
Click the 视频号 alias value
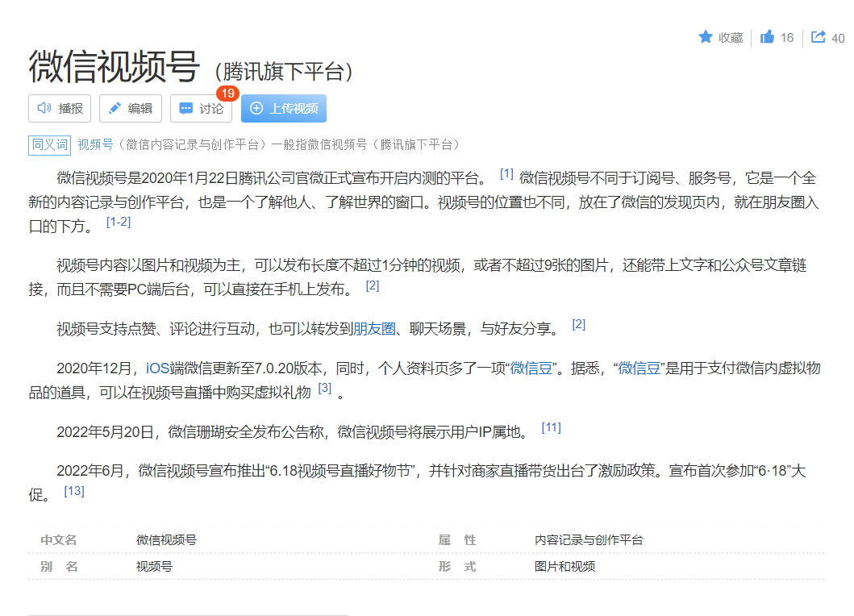(x=154, y=567)
